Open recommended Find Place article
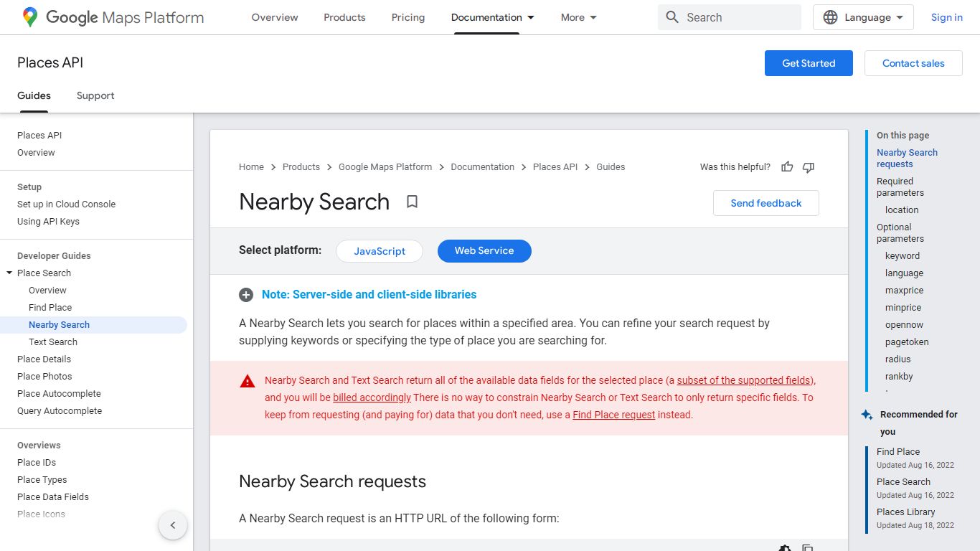The height and width of the screenshot is (551, 980). point(898,451)
